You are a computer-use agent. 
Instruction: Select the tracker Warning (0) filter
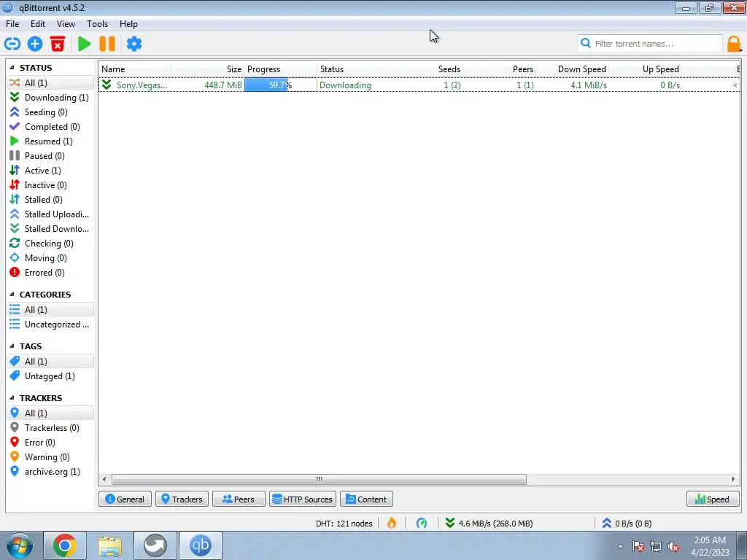click(50, 457)
